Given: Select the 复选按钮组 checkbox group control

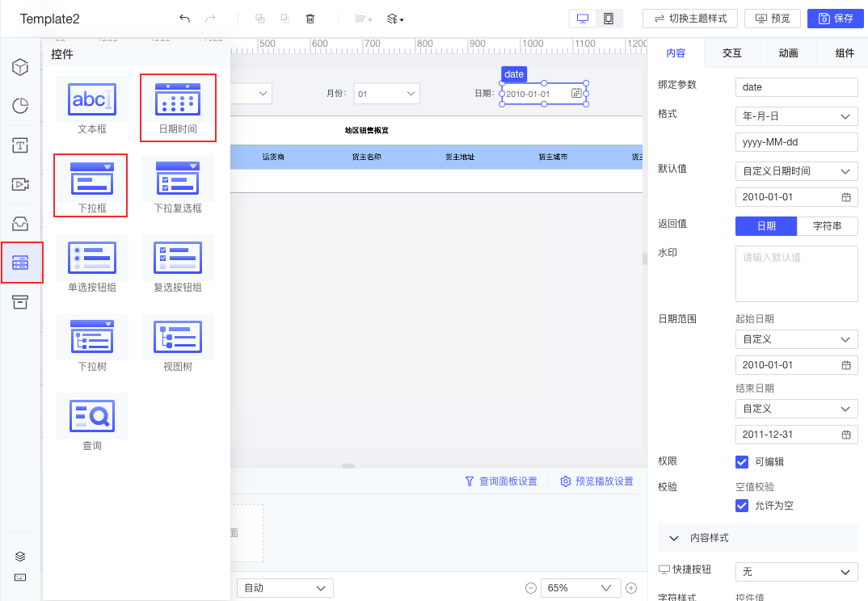Looking at the screenshot, I should [x=178, y=264].
